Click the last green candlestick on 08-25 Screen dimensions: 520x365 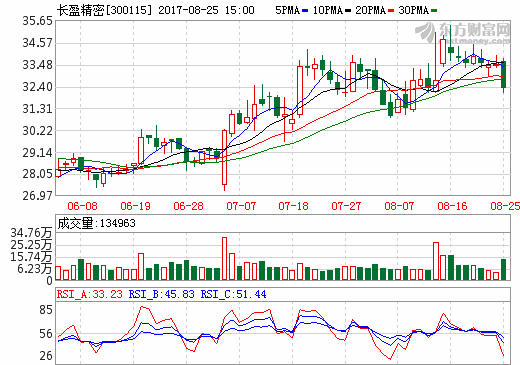(x=503, y=75)
